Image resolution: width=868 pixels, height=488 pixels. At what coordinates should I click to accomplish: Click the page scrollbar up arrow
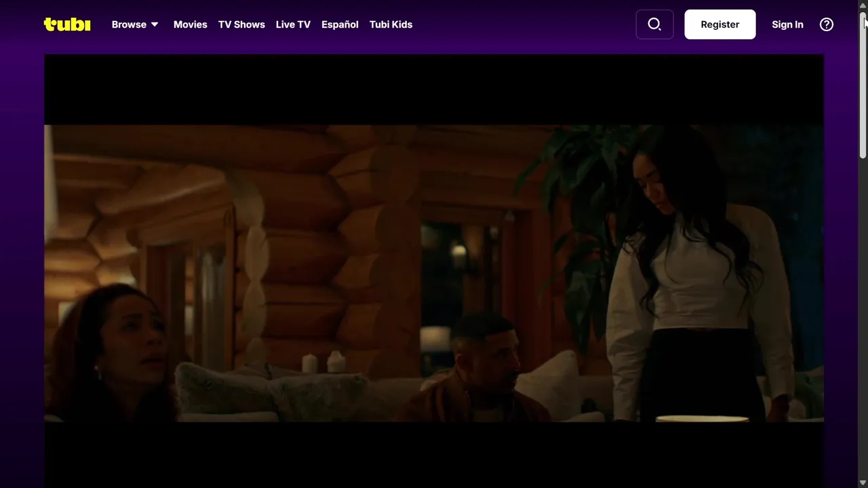point(863,5)
